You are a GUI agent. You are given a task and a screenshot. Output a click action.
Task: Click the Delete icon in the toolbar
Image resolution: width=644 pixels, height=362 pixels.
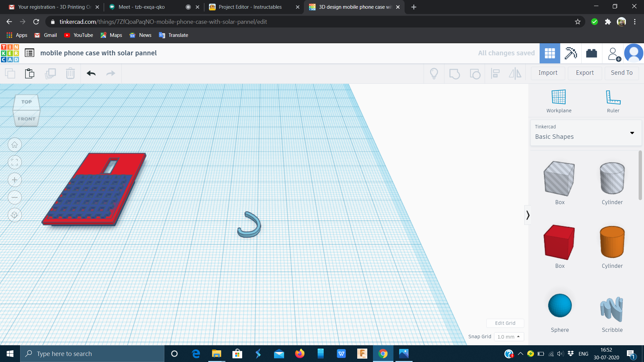click(x=70, y=73)
